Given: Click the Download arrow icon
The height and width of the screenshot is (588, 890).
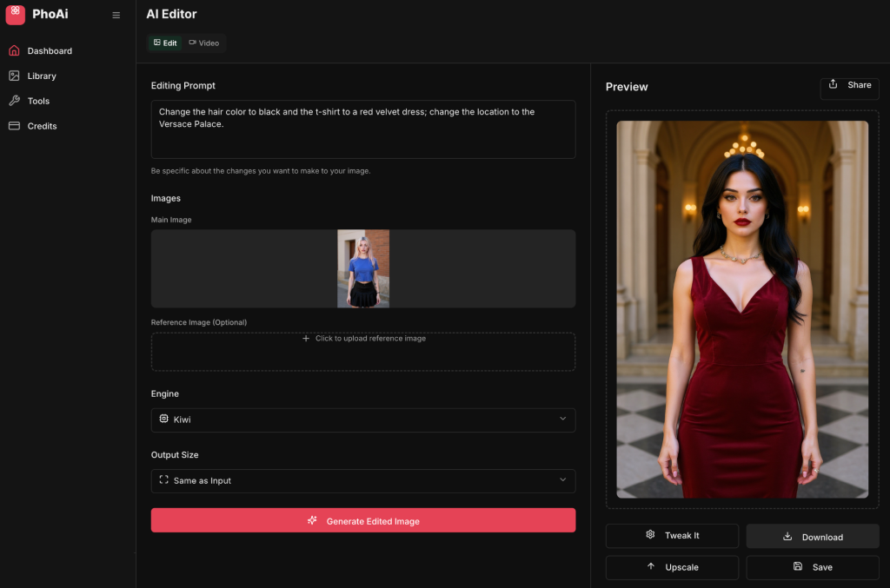Looking at the screenshot, I should click(x=787, y=537).
